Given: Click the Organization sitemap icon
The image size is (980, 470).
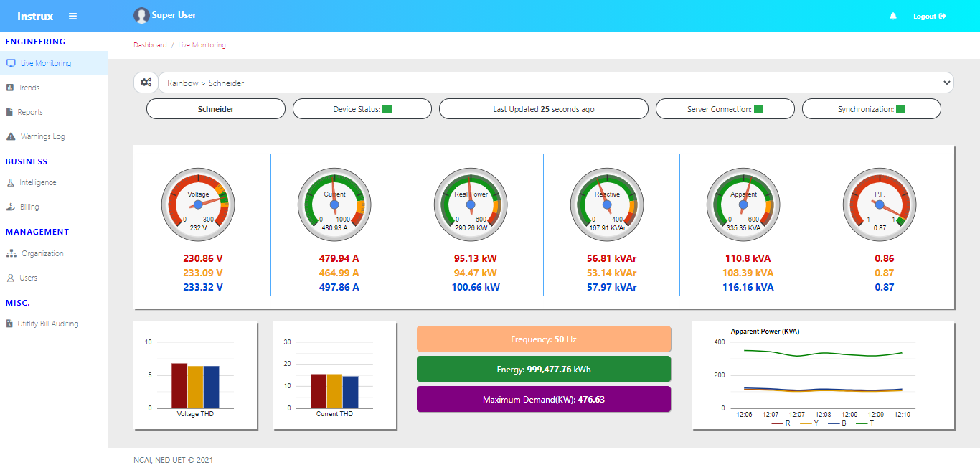Looking at the screenshot, I should [x=11, y=253].
